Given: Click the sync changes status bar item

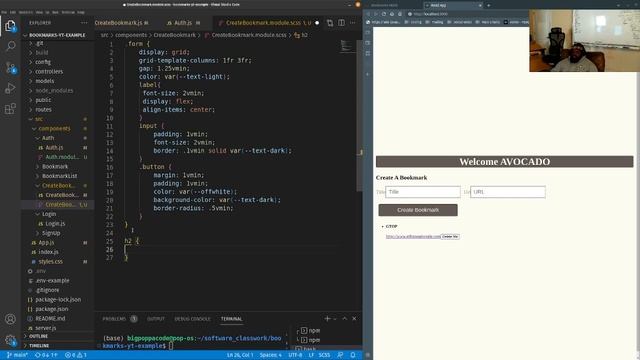Looking at the screenshot, I should tap(46, 355).
